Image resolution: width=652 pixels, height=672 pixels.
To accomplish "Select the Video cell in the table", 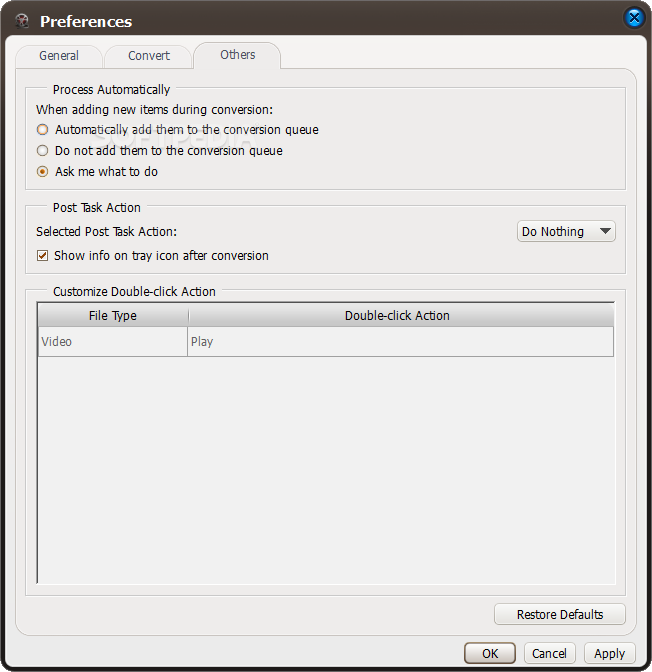I will pyautogui.click(x=113, y=342).
